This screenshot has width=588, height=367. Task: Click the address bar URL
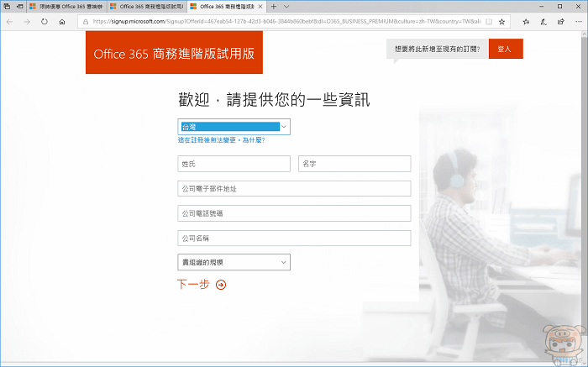(x=286, y=22)
